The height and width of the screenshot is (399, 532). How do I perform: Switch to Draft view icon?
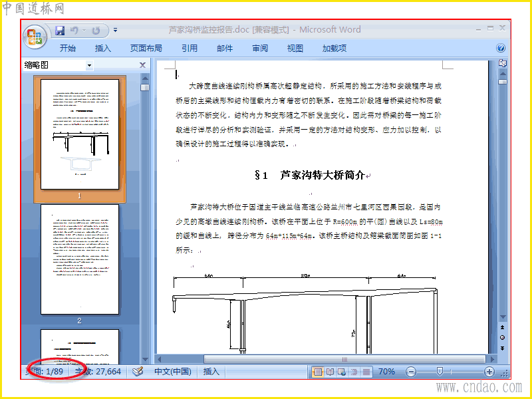pos(366,372)
